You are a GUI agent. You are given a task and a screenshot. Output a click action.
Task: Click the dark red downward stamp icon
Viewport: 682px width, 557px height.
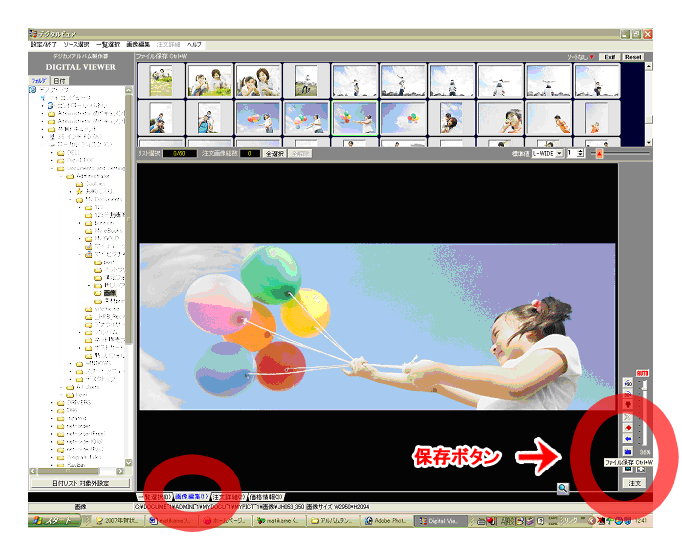[x=628, y=405]
